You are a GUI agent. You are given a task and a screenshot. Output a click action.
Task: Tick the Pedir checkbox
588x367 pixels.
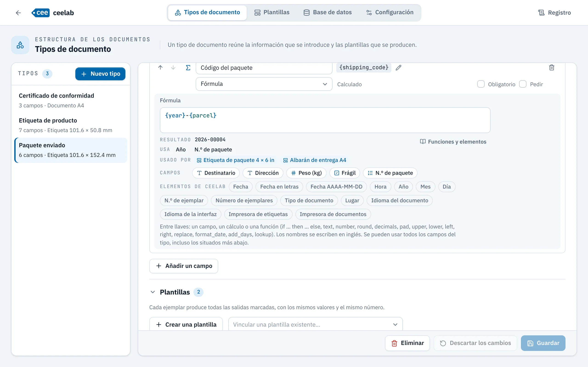(x=523, y=84)
